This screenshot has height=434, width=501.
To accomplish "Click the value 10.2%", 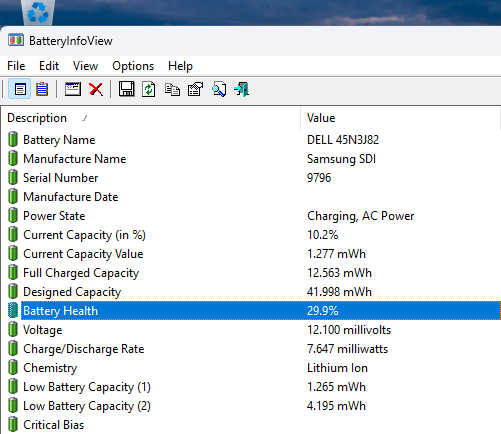I will click(323, 235).
